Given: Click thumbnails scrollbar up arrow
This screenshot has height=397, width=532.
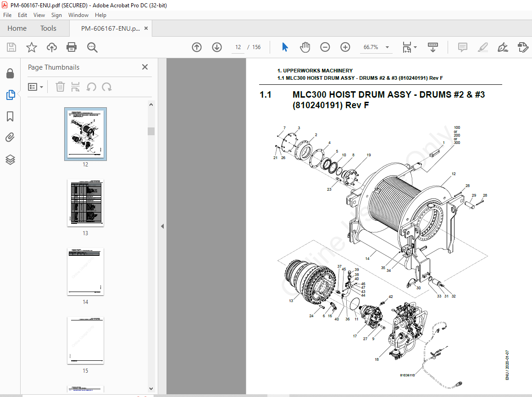Looking at the screenshot, I should pyautogui.click(x=151, y=105).
